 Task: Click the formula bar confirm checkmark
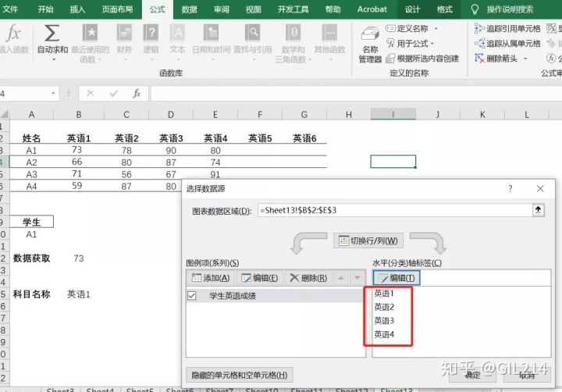[114, 94]
